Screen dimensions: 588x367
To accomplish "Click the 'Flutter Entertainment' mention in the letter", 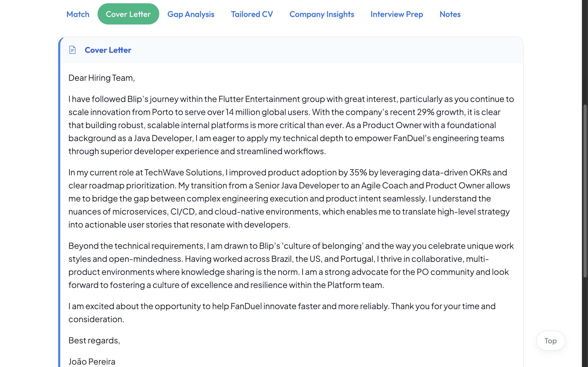I will click(x=259, y=99).
